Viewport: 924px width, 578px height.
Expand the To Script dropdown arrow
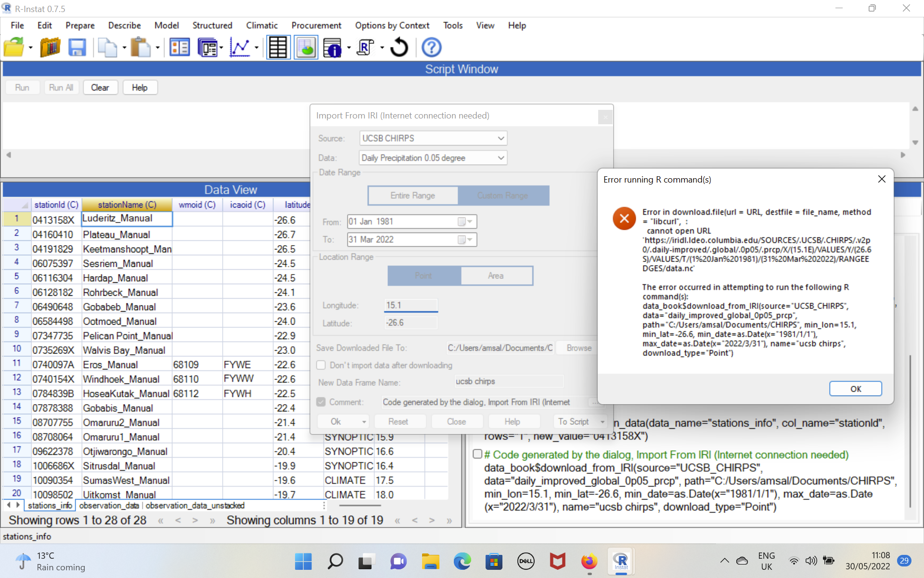click(603, 421)
